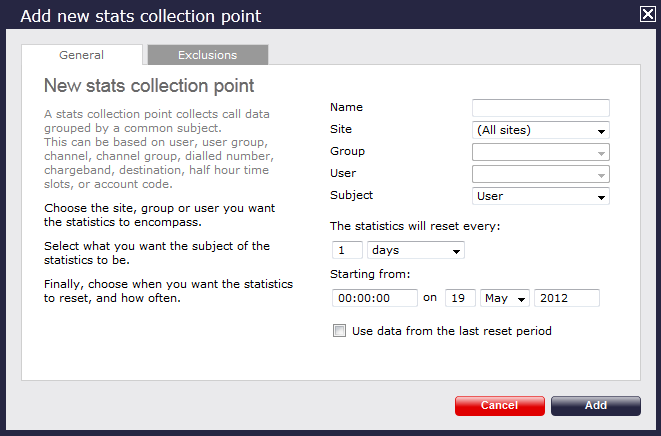Expand the Group dropdown list
This screenshot has height=436, width=661.
540,152
